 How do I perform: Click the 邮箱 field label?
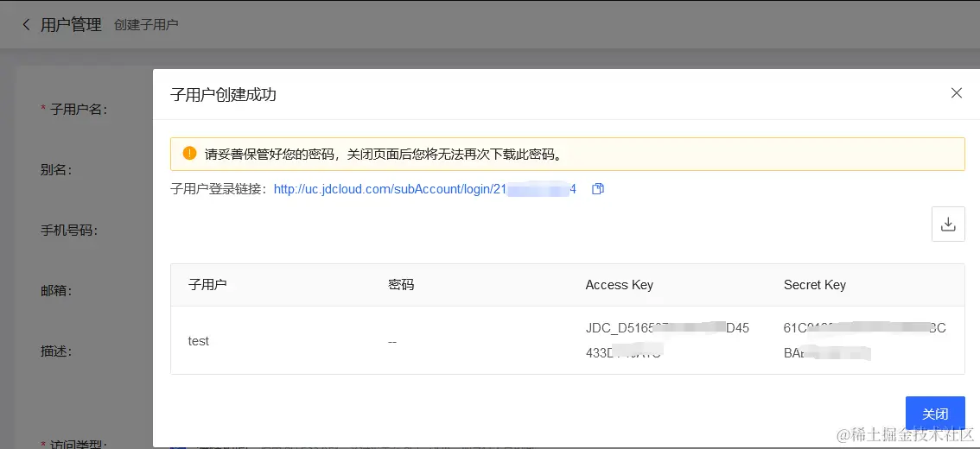56,290
